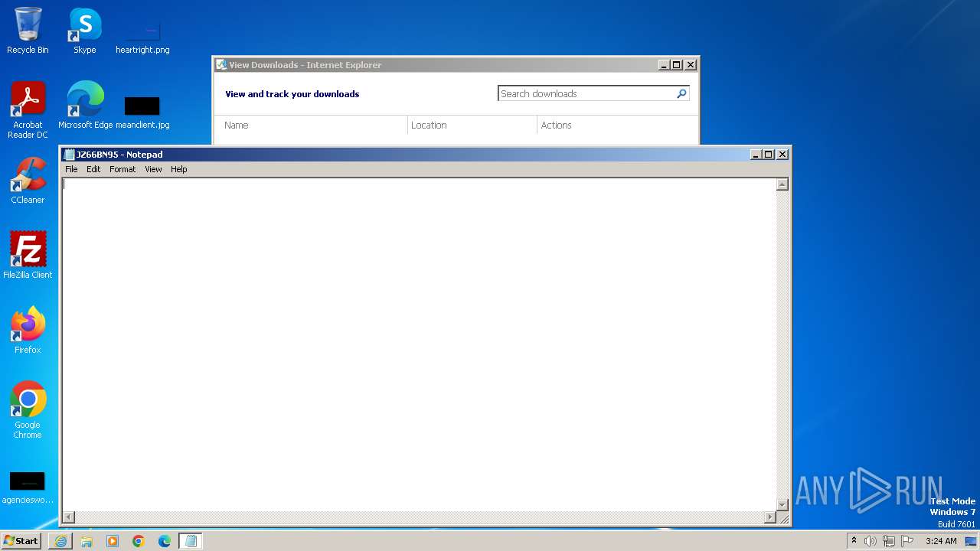
Task: Open the volume speaker tray icon
Action: click(x=870, y=541)
